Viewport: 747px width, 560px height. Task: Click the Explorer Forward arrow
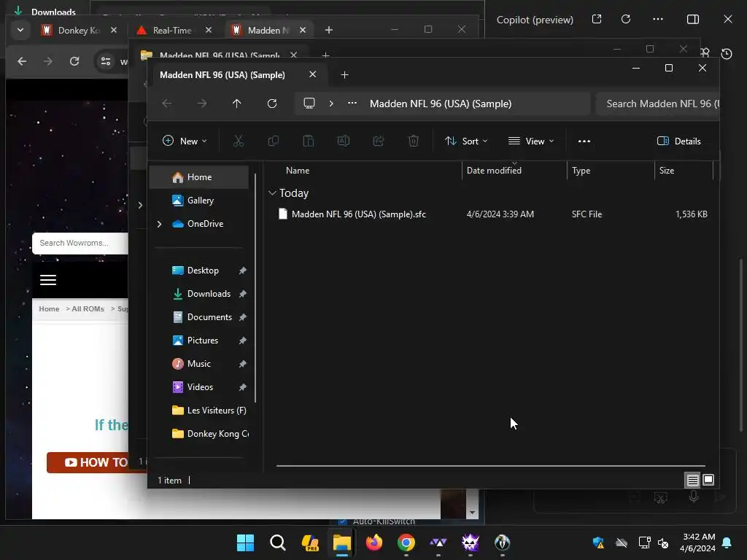(202, 104)
